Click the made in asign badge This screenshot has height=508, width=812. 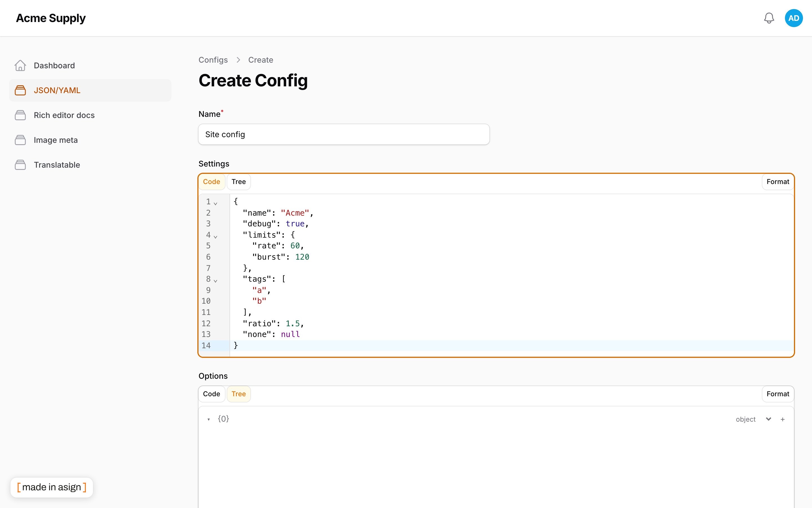click(x=52, y=487)
